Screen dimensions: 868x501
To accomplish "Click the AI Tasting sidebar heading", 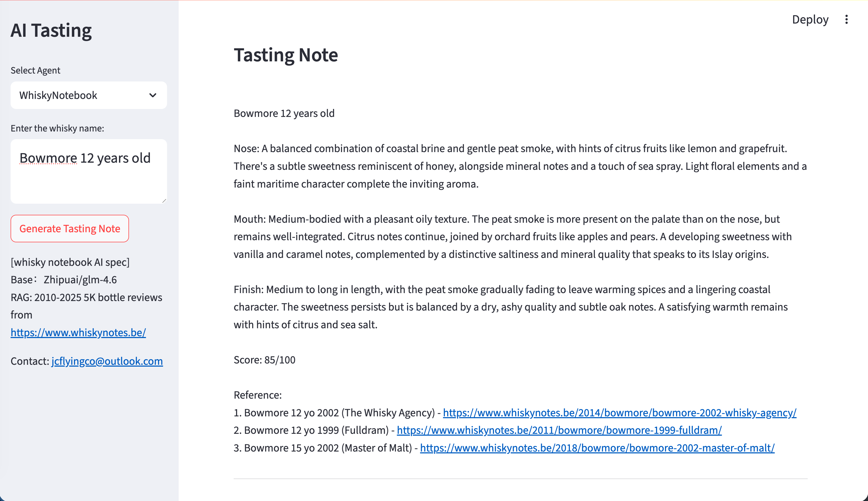I will (51, 30).
